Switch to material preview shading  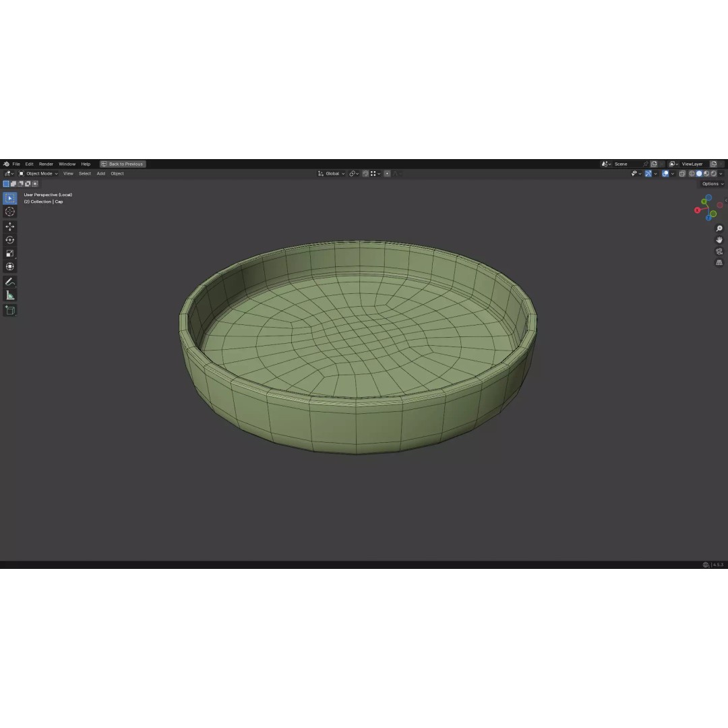point(706,174)
